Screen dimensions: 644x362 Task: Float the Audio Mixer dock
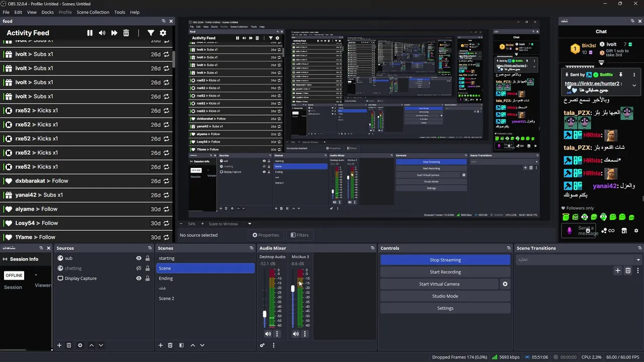coord(372,248)
